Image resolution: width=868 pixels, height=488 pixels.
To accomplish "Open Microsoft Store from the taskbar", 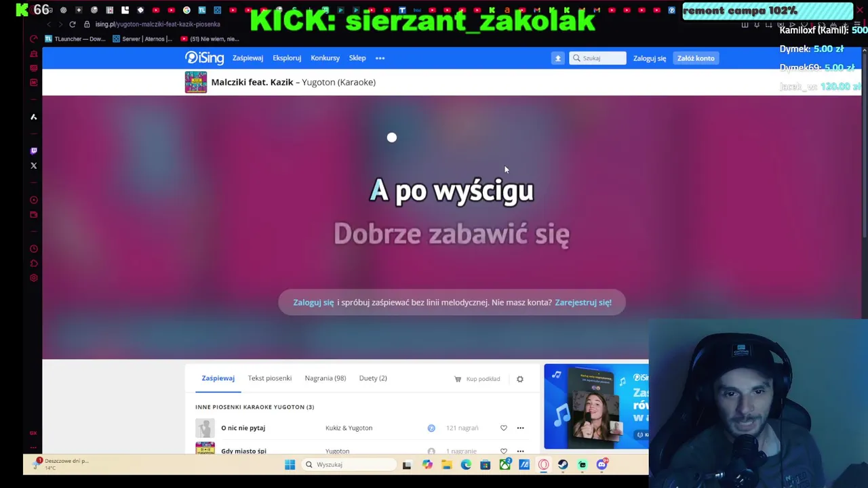I will 485,464.
